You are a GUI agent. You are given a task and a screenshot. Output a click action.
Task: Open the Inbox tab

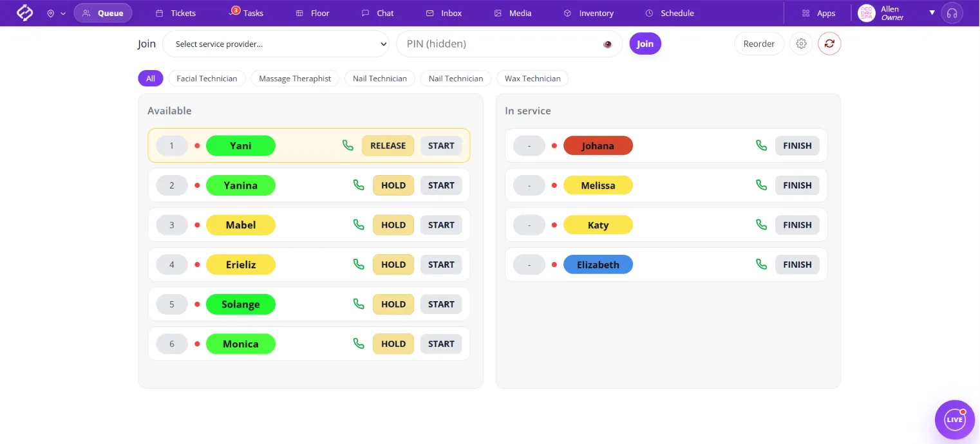(444, 13)
